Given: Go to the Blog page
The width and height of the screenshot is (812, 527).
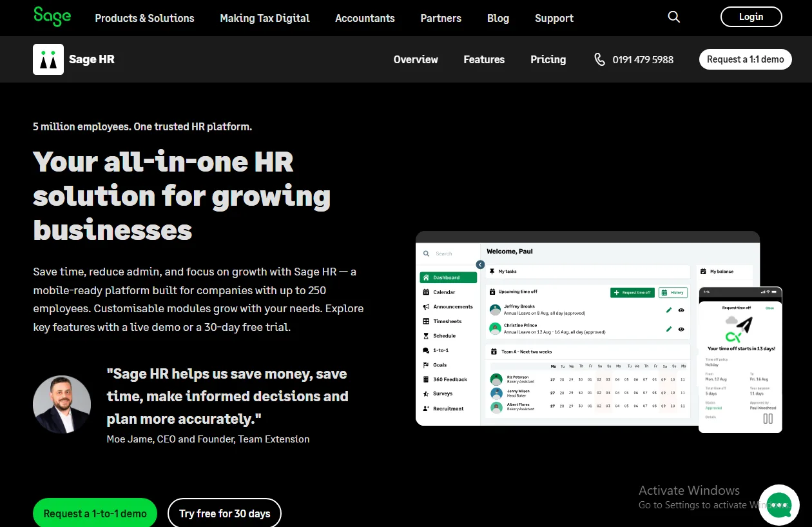Looking at the screenshot, I should tap(498, 18).
